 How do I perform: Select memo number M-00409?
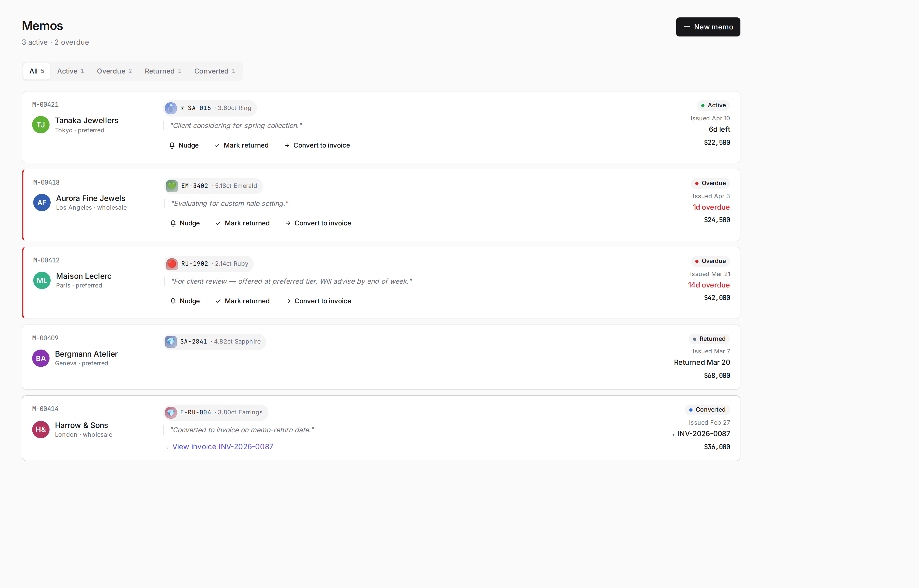(45, 338)
